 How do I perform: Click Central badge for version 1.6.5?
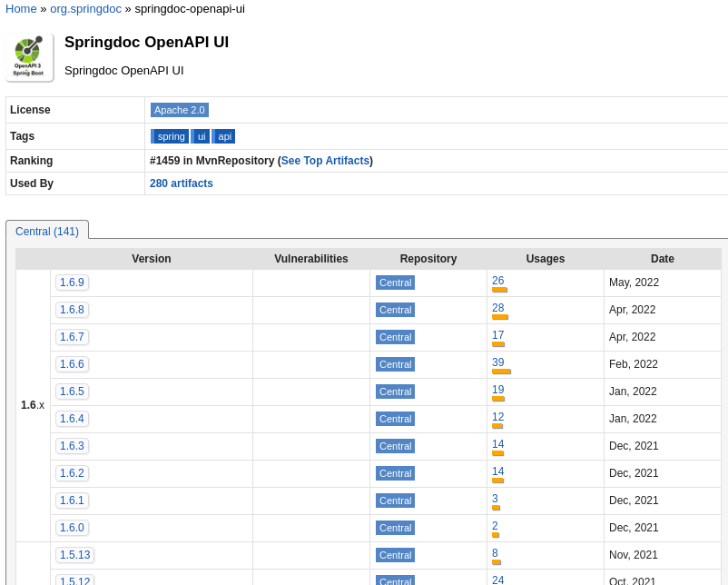395,392
